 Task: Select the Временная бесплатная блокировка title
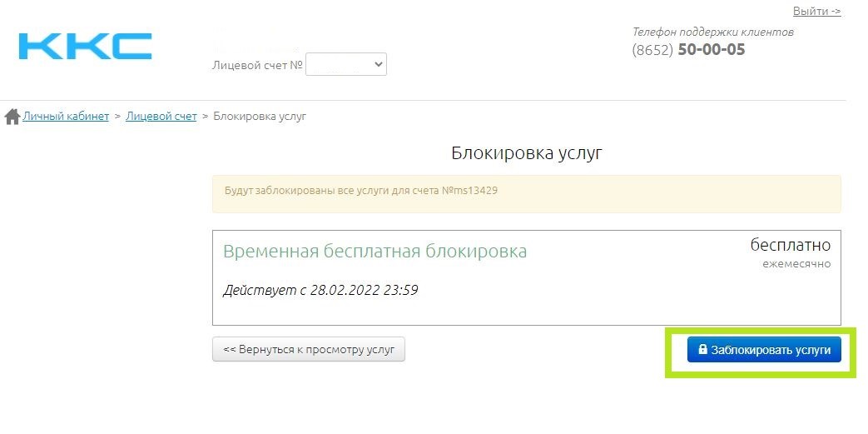[374, 251]
